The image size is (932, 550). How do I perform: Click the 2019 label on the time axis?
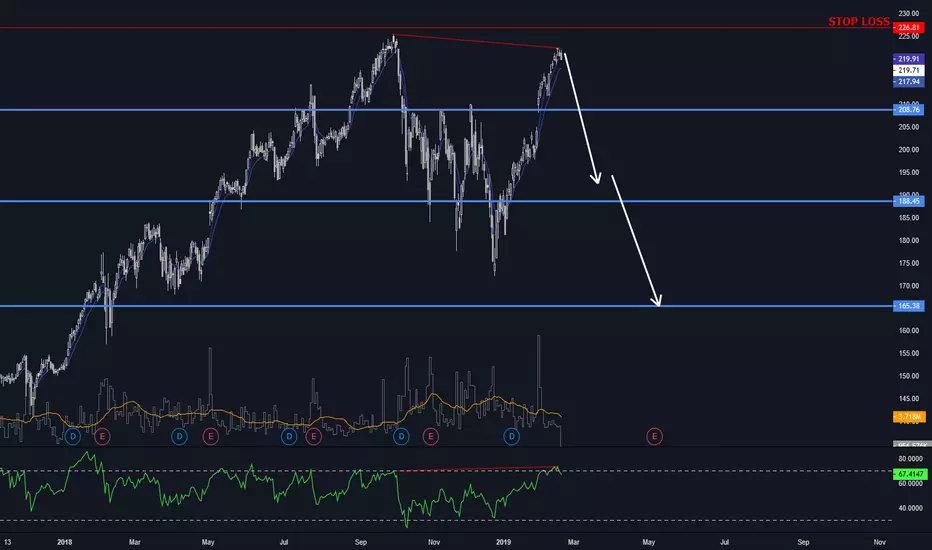tap(503, 542)
